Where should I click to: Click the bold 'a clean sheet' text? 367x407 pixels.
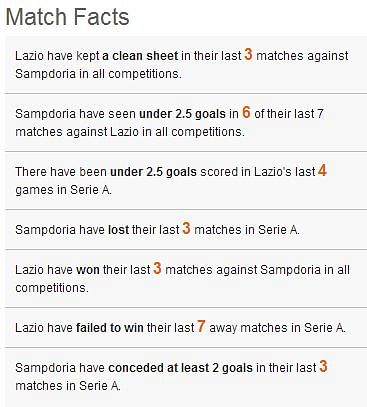pyautogui.click(x=140, y=56)
